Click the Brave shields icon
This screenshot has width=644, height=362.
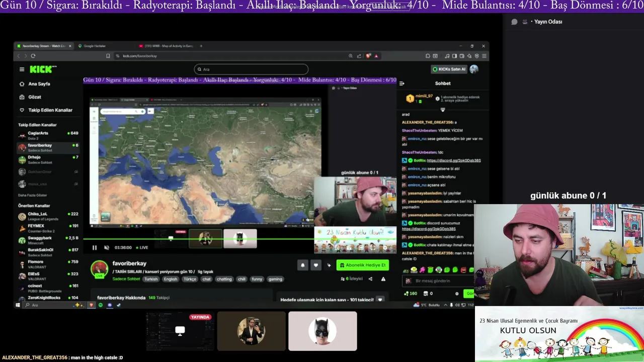click(368, 56)
